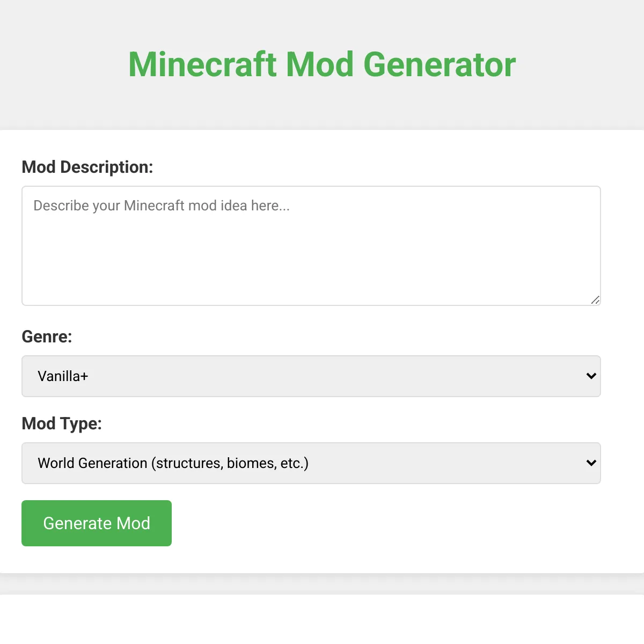The width and height of the screenshot is (644, 644).
Task: Open the Genre selector showing Vanilla+
Action: 311,376
